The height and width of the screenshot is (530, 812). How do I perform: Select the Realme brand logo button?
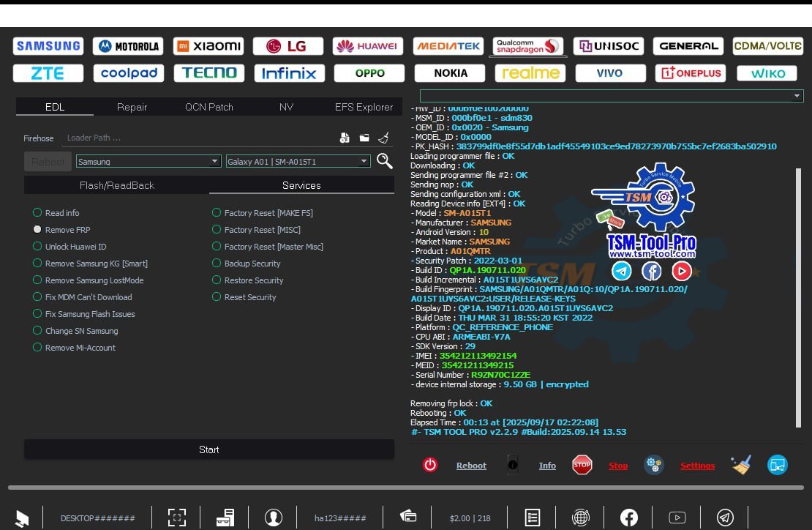click(x=530, y=73)
